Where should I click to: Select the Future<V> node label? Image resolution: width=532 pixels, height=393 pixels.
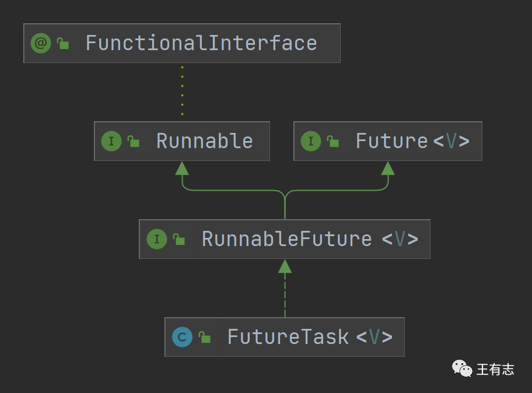click(412, 141)
